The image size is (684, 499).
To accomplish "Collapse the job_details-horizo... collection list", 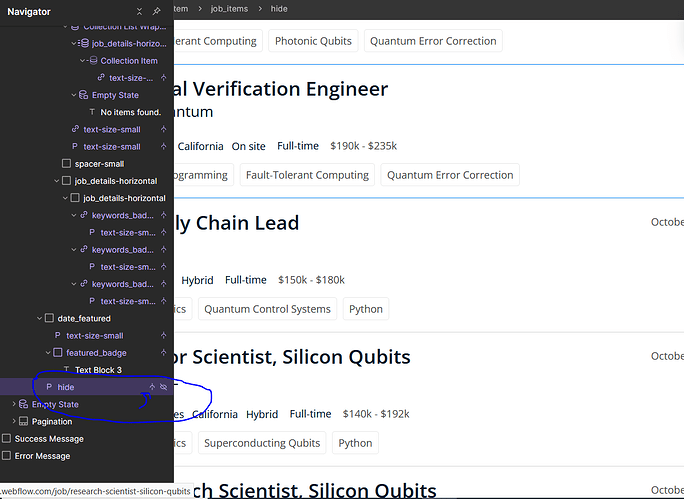I will click(x=73, y=44).
